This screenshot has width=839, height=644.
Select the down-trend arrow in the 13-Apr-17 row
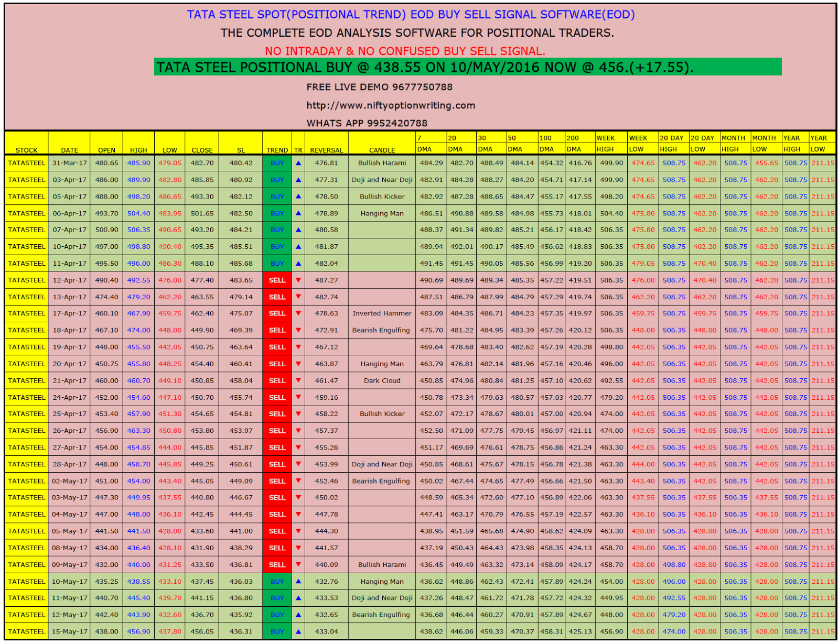298,297
